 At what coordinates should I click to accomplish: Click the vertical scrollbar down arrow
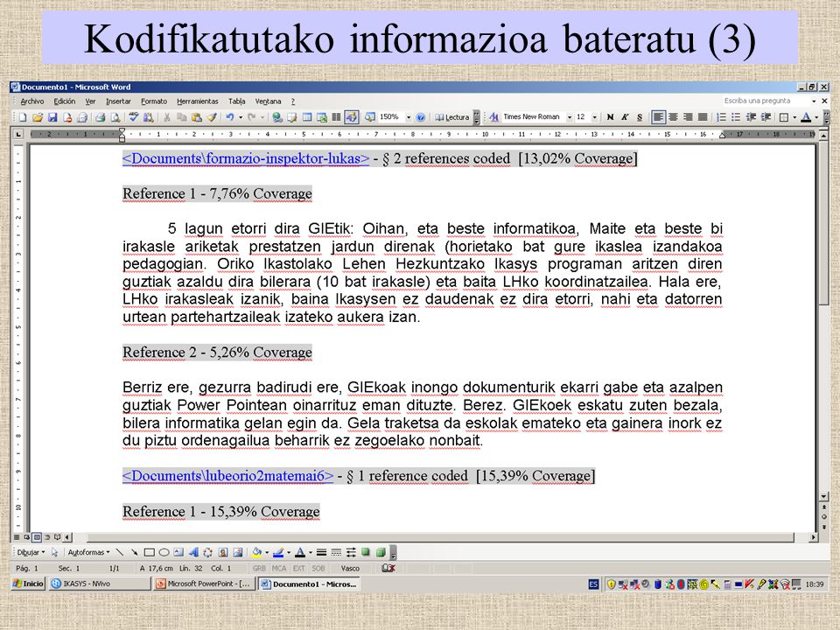824,497
